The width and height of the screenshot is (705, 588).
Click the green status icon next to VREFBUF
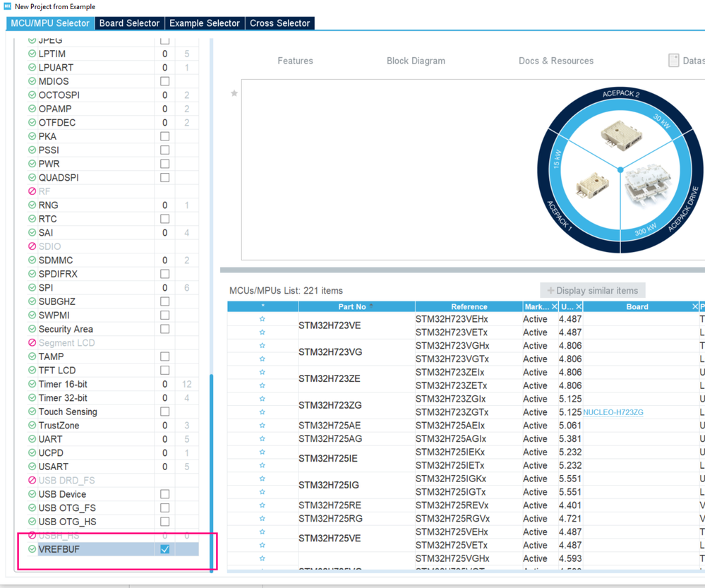pos(32,549)
